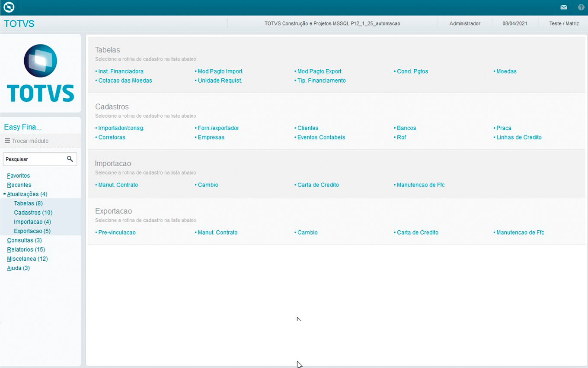Open Eventos Contabeis under Cadastros
This screenshot has width=588, height=368.
point(321,137)
